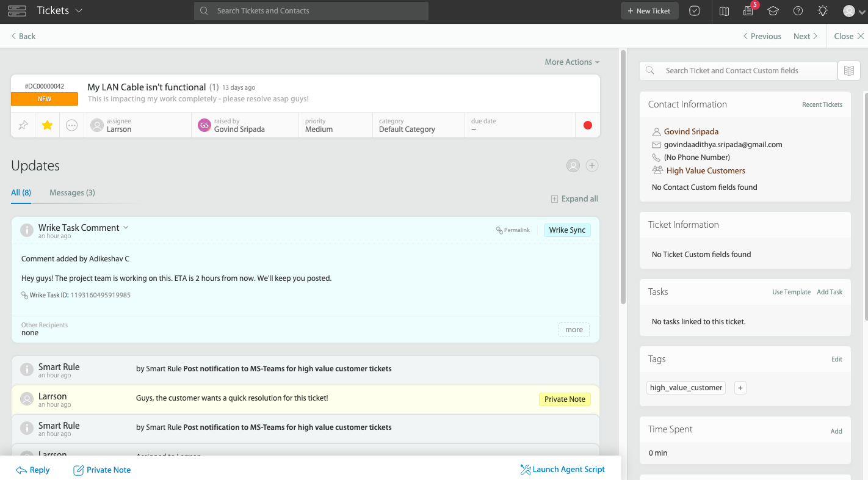
Task: Open the help question mark icon
Action: pyautogui.click(x=798, y=11)
